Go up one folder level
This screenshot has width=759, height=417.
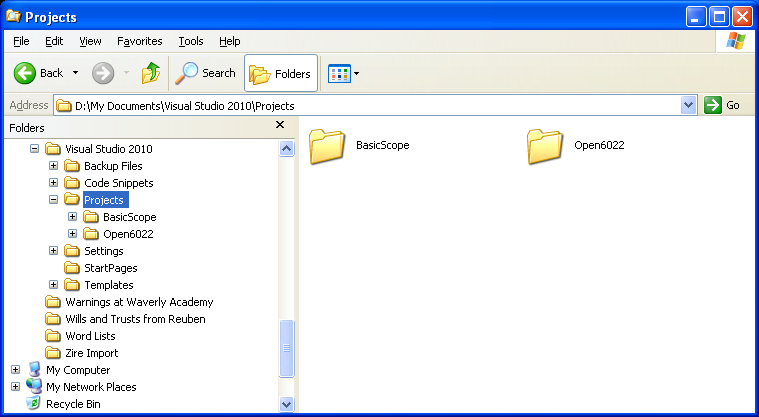click(x=151, y=73)
